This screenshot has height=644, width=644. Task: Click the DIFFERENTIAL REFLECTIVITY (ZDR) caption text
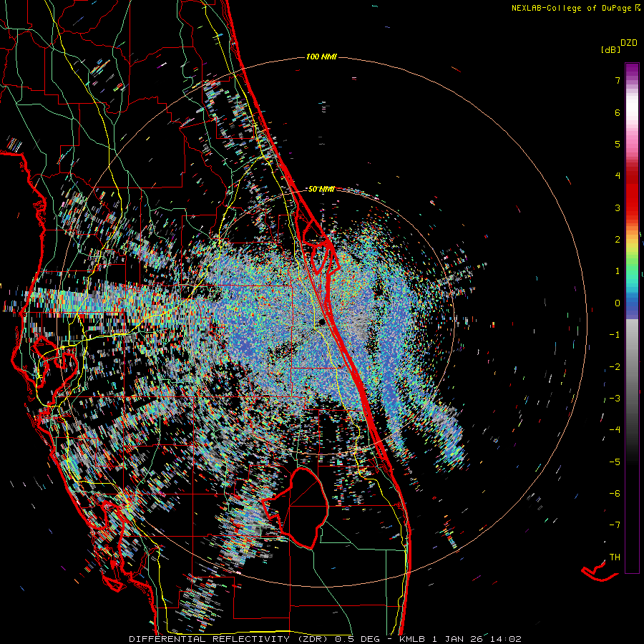[230, 639]
